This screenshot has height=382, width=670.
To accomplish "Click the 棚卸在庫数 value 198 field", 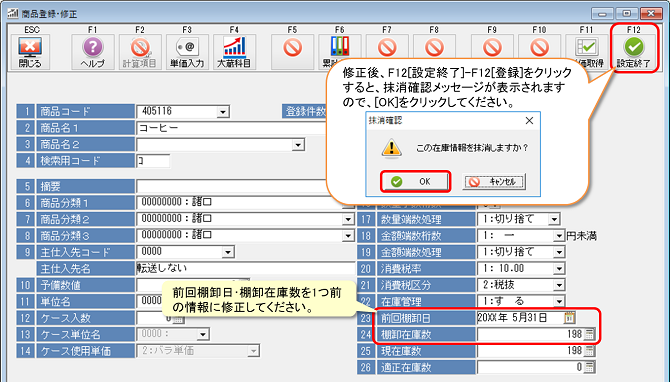I will [x=530, y=334].
